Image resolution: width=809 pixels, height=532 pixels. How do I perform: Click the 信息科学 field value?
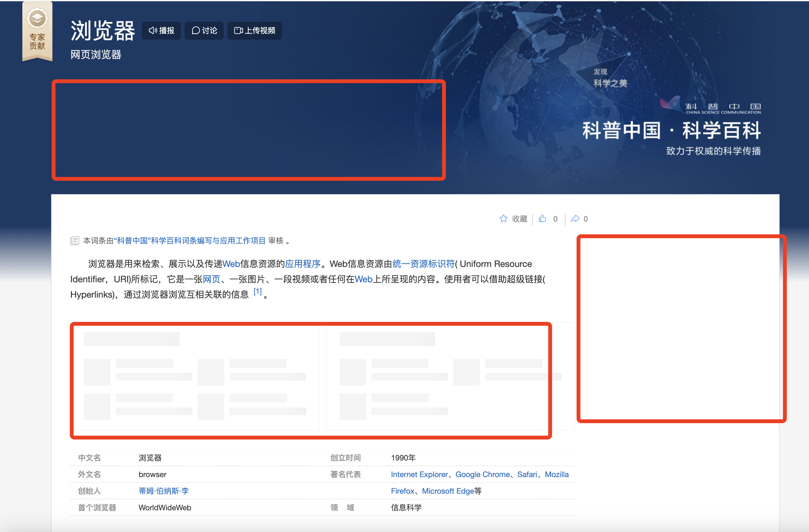click(406, 507)
